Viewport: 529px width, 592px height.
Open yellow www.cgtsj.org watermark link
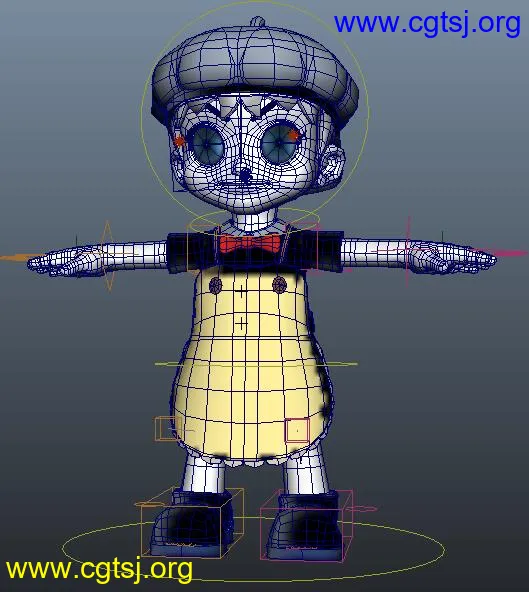pyautogui.click(x=99, y=569)
